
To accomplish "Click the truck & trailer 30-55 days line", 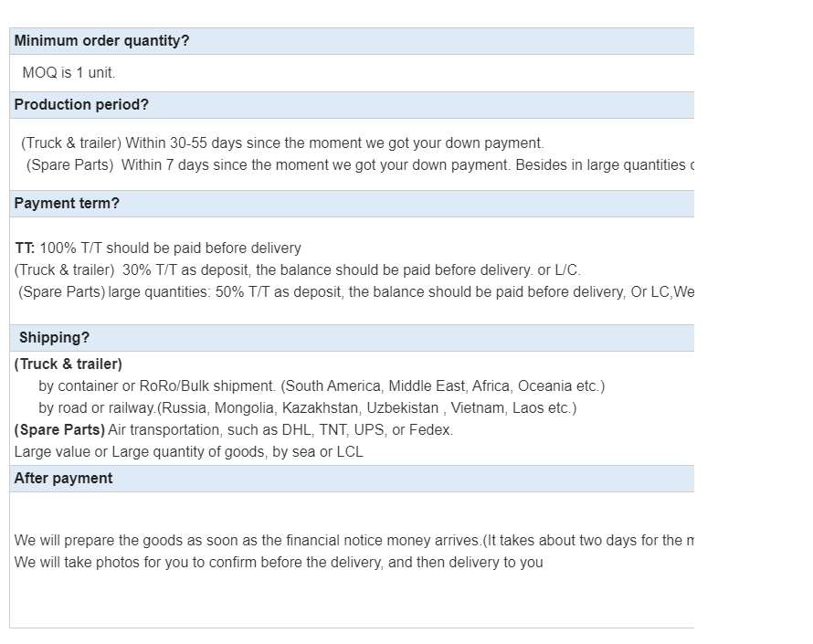I will pyautogui.click(x=282, y=143).
